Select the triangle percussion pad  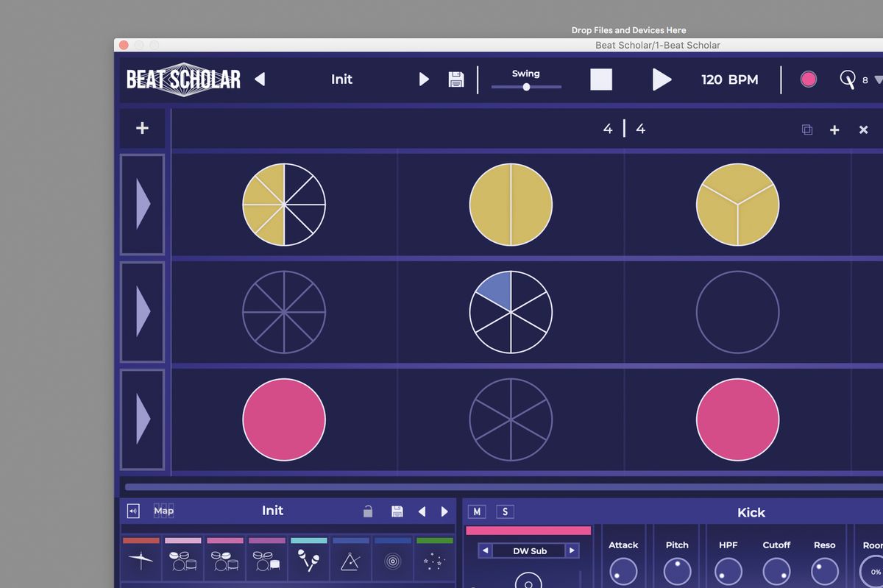[x=351, y=562]
